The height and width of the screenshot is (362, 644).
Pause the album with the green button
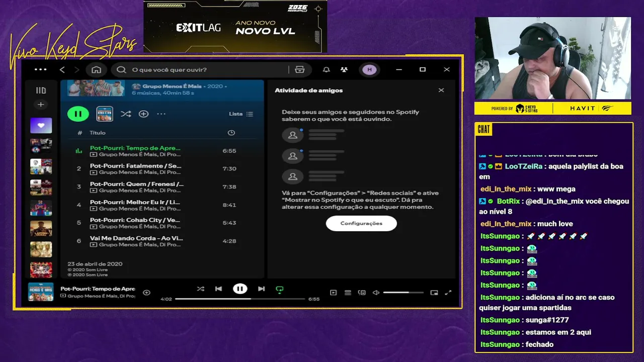pos(78,114)
